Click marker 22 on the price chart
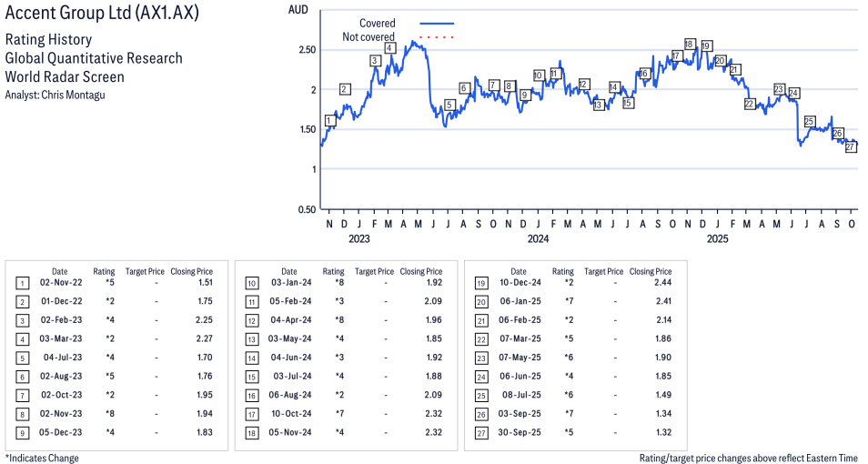This screenshot has width=868, height=464. (750, 104)
